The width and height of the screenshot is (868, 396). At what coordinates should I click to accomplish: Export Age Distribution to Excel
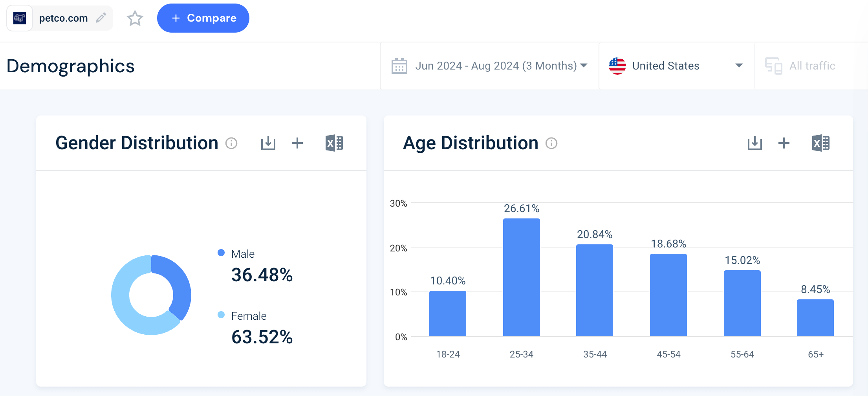pos(820,143)
